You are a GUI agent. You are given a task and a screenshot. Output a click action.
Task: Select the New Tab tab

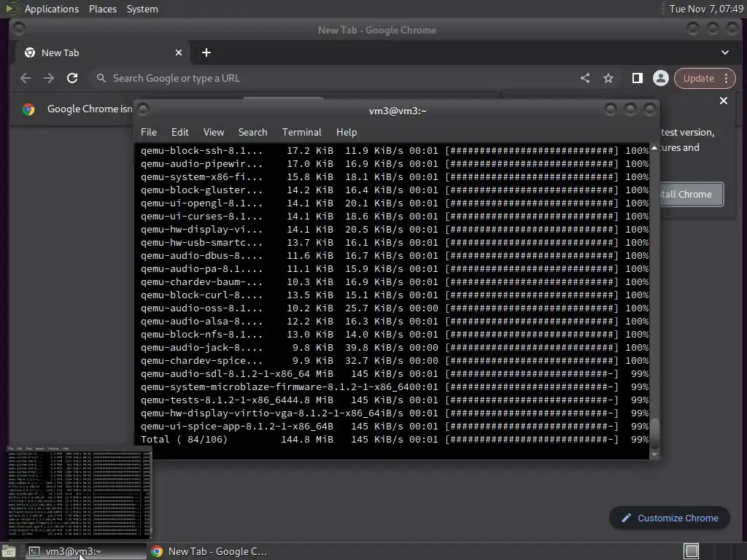click(102, 52)
